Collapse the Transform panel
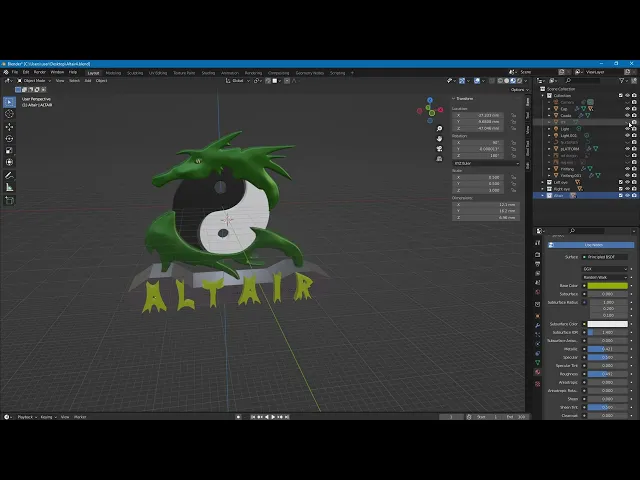This screenshot has height=480, width=640. click(453, 99)
